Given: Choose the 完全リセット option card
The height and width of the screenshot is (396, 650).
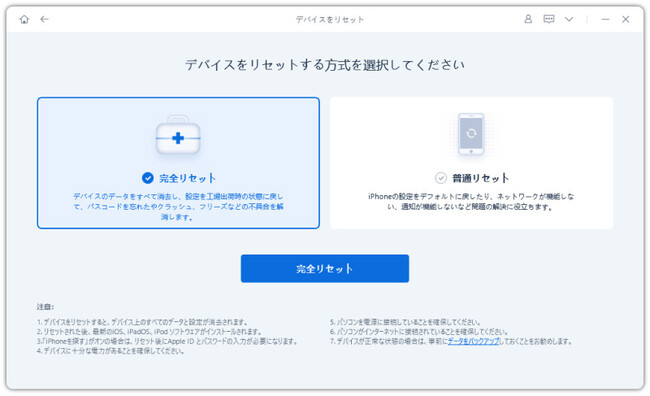Looking at the screenshot, I should pyautogui.click(x=178, y=163).
